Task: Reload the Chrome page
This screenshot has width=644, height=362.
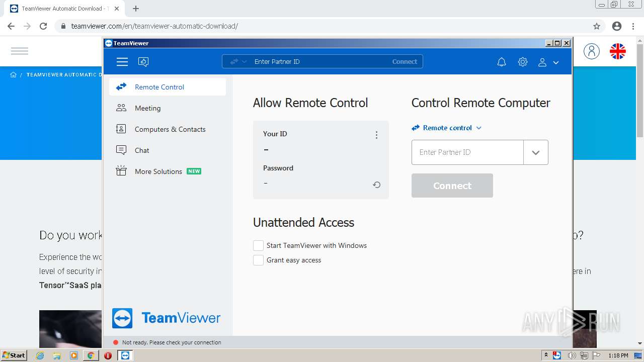Action: pyautogui.click(x=43, y=26)
